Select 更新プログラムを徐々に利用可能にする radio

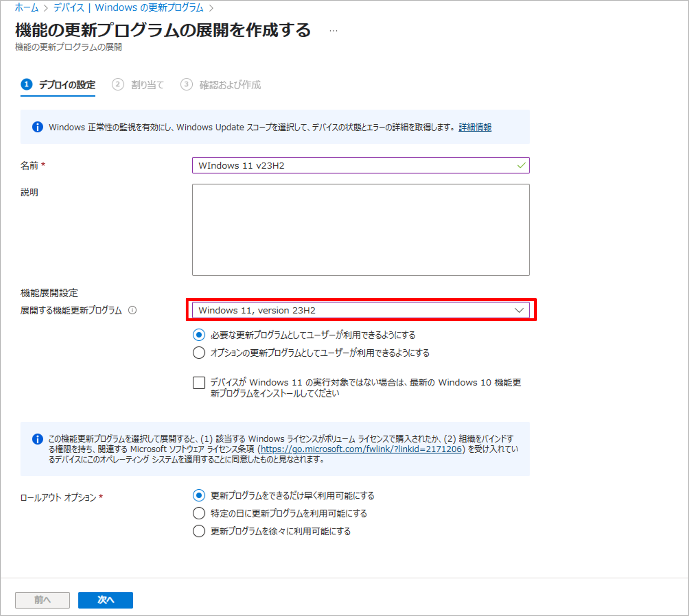pos(199,531)
